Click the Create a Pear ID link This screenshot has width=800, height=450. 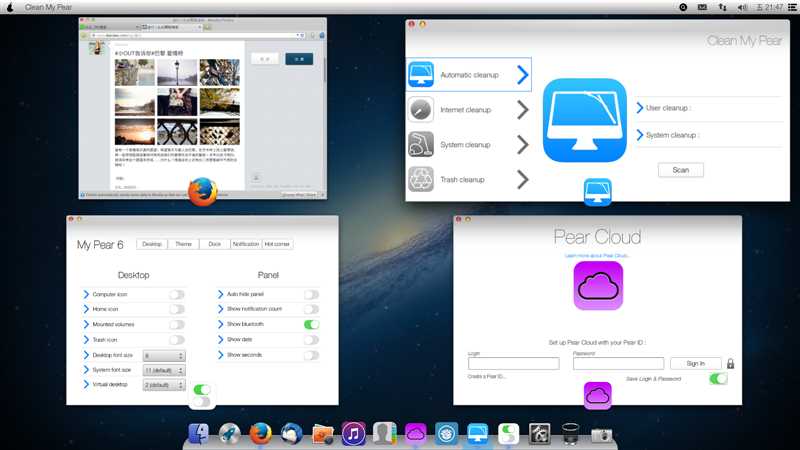487,377
